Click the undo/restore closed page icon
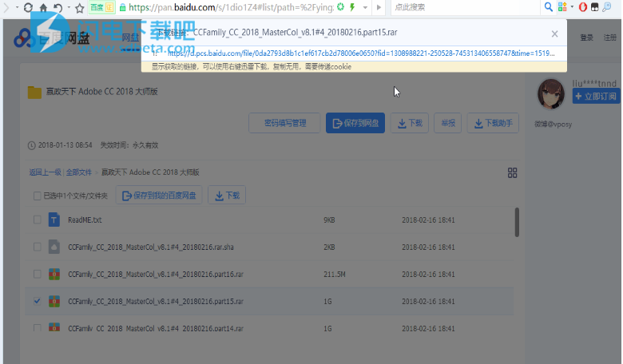This screenshot has width=623, height=364. click(58, 7)
